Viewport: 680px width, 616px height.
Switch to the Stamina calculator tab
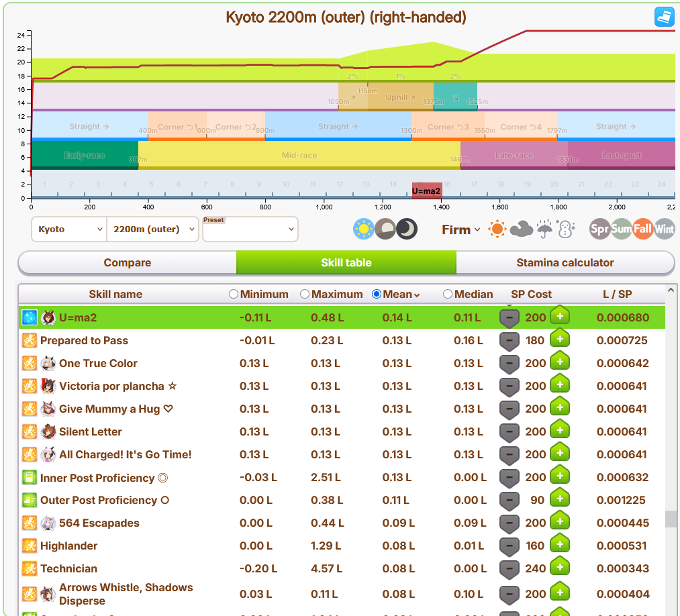click(x=565, y=262)
